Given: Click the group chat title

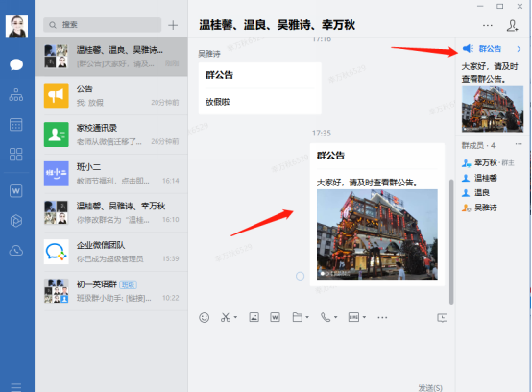Looking at the screenshot, I should pos(277,25).
